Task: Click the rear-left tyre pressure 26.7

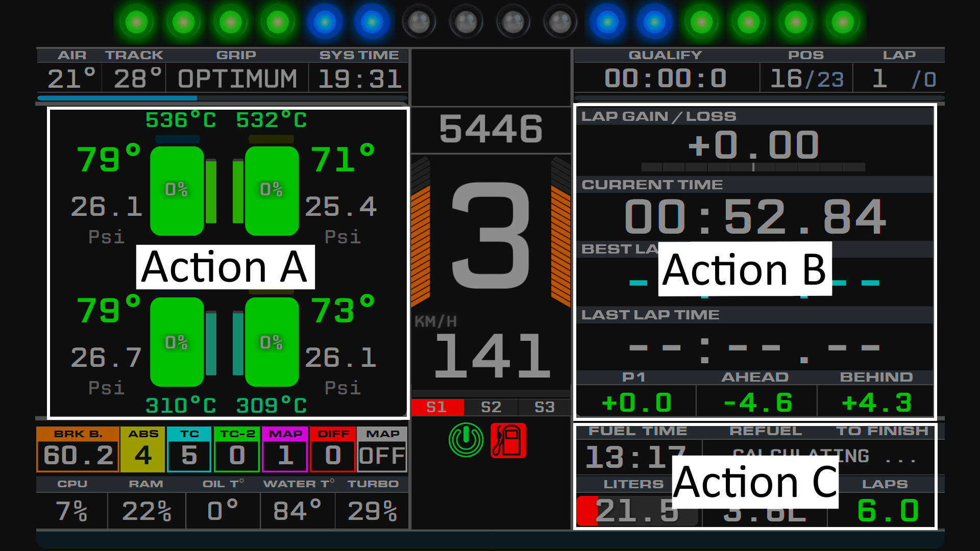Action: tap(106, 358)
